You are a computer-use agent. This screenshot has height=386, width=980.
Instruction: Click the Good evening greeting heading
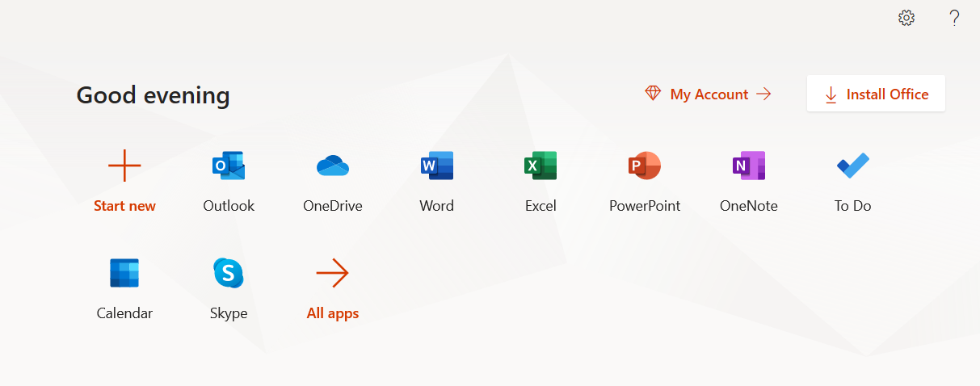[154, 95]
